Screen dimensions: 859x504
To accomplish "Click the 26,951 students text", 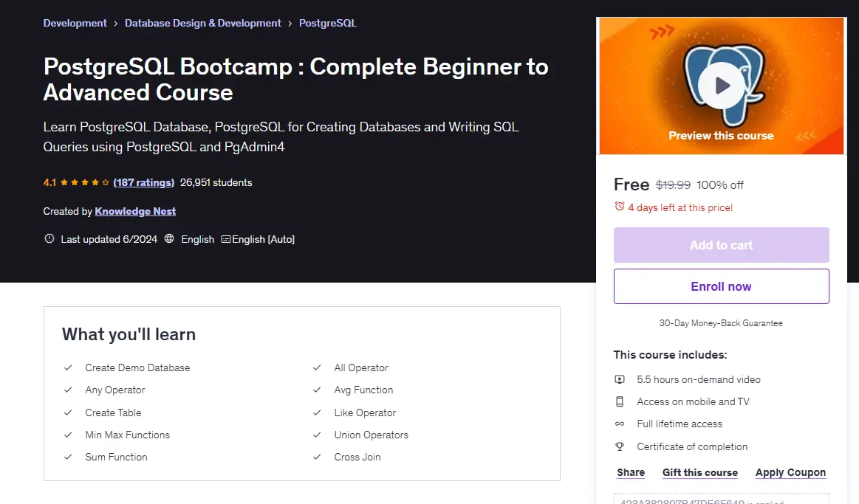I will 216,182.
